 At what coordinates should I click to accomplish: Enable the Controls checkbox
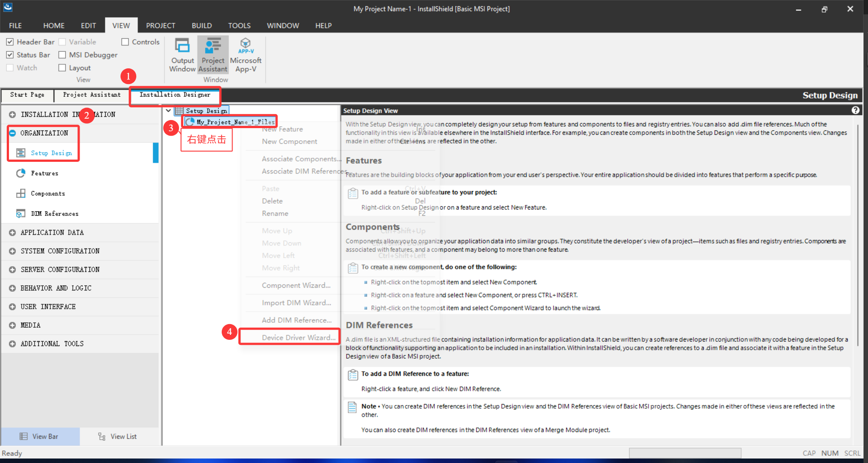coord(125,42)
